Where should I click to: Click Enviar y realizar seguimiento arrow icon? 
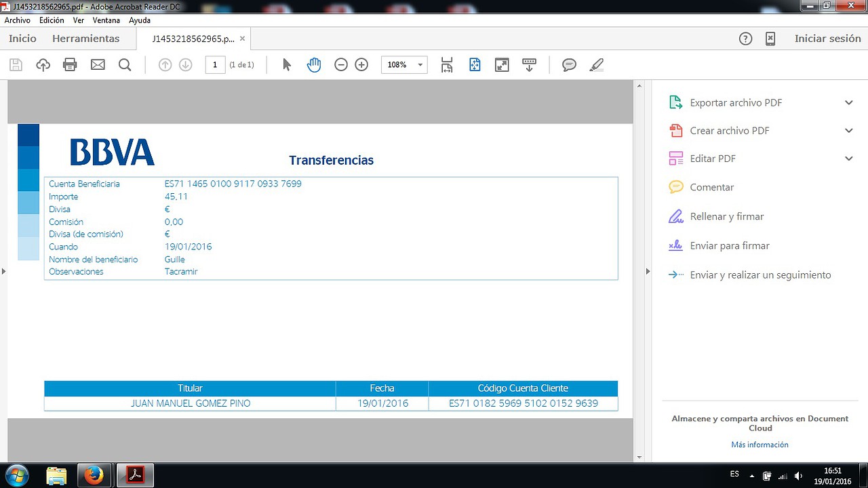coord(675,274)
